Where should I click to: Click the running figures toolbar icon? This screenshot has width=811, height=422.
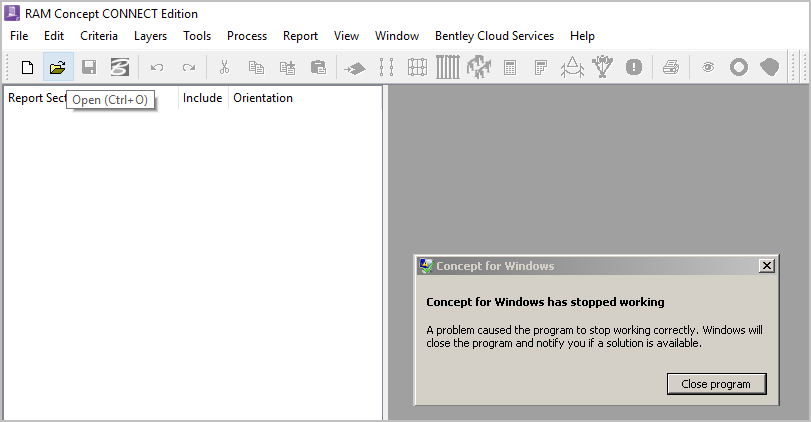[x=479, y=67]
